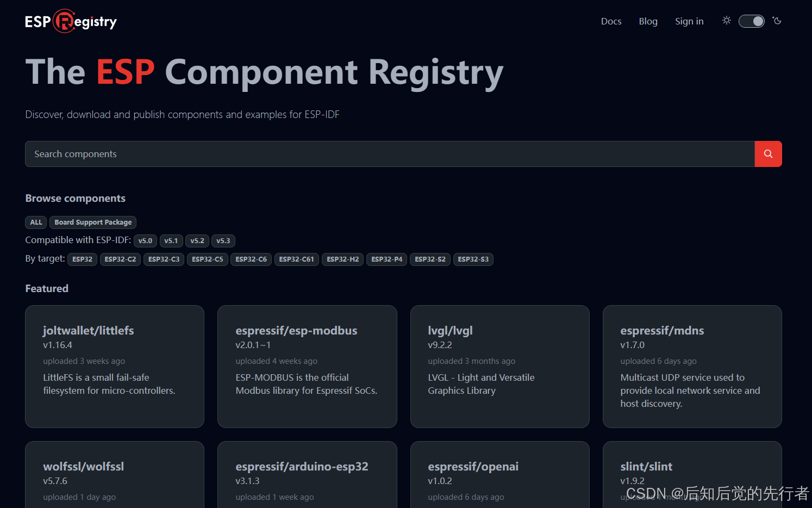Screen dimensions: 812x508
Task: Open the wolfssl/wolfssl component
Action: (x=84, y=467)
